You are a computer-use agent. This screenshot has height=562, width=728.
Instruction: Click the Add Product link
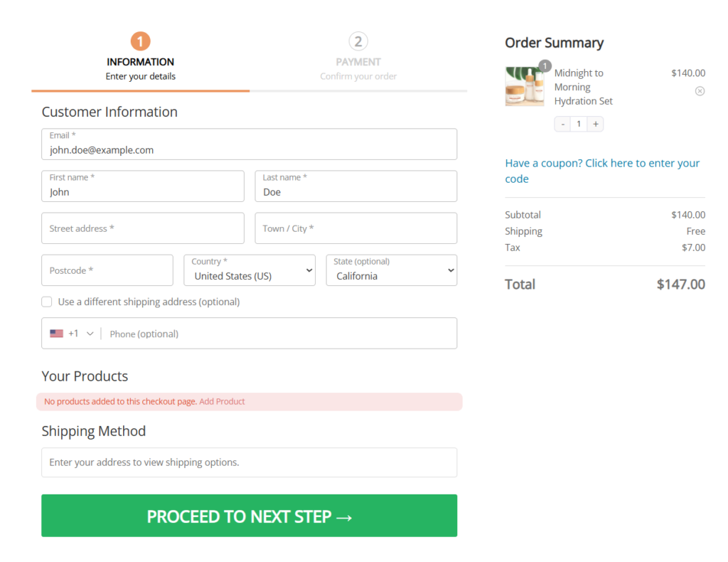(222, 401)
